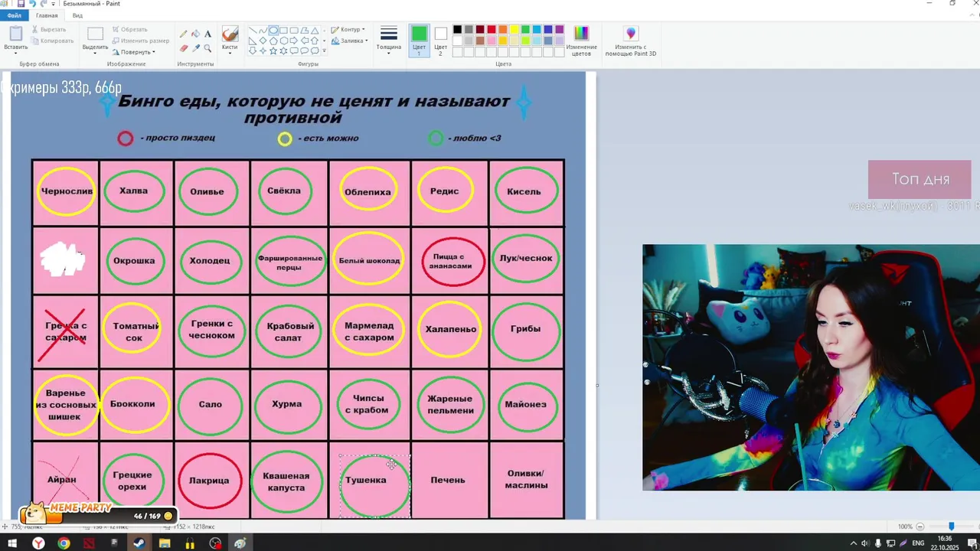Choose the Rectangle shape

(284, 31)
